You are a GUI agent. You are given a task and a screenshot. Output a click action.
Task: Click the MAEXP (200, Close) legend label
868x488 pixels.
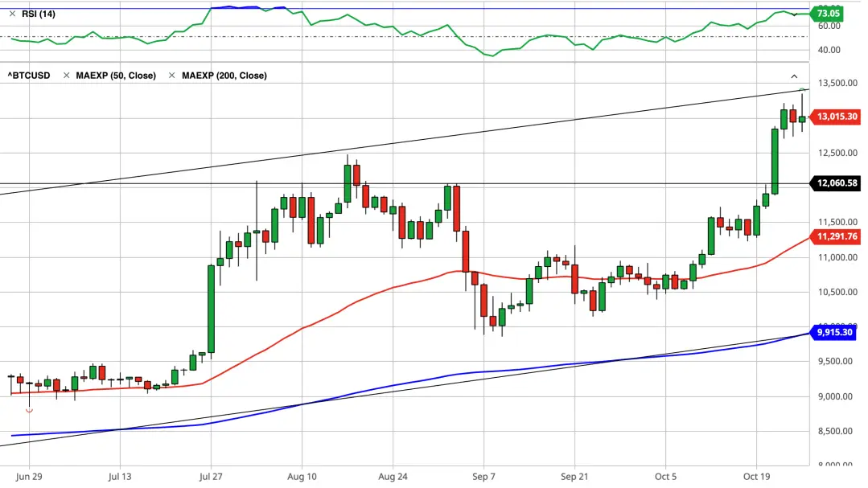(x=224, y=76)
